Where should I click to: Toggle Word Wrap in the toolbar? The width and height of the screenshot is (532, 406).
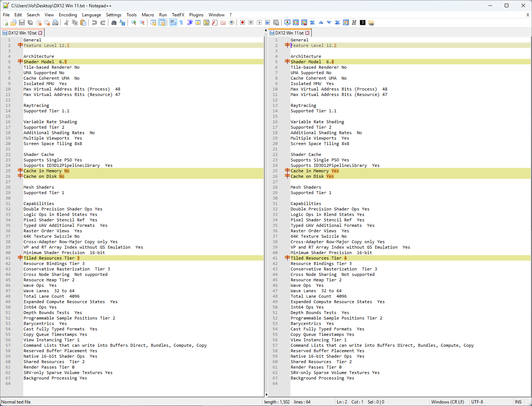point(173,23)
